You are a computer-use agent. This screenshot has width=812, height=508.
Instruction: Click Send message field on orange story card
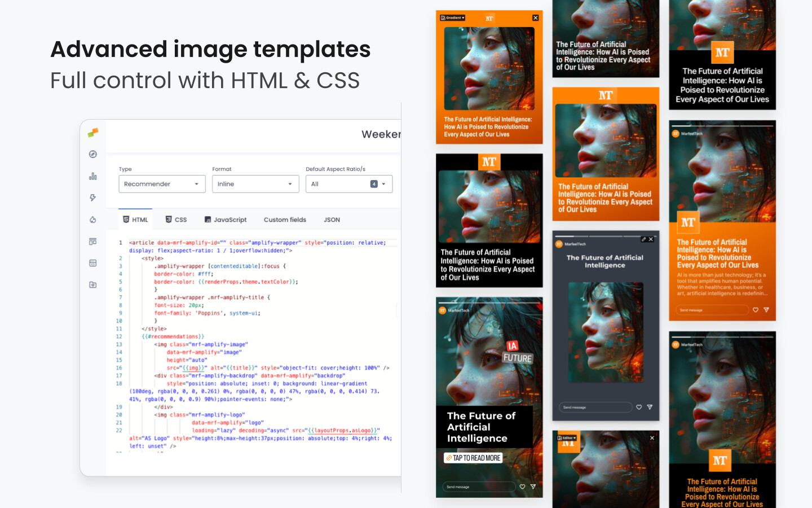coord(712,310)
